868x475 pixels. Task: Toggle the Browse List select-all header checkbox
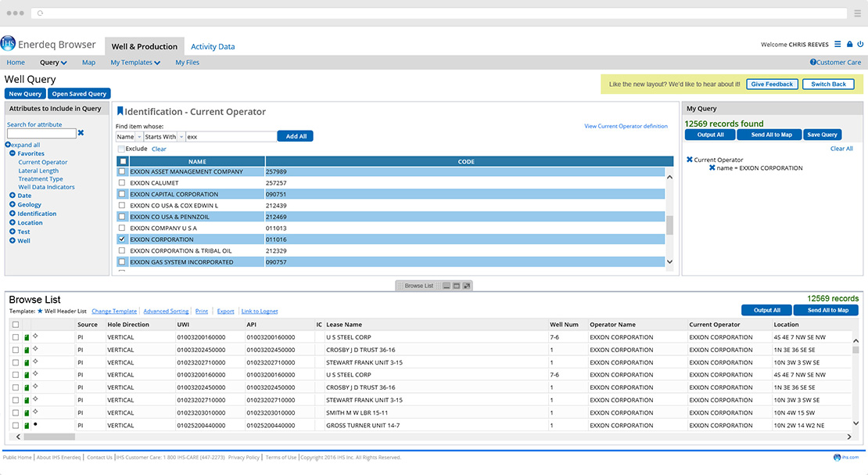click(x=16, y=325)
